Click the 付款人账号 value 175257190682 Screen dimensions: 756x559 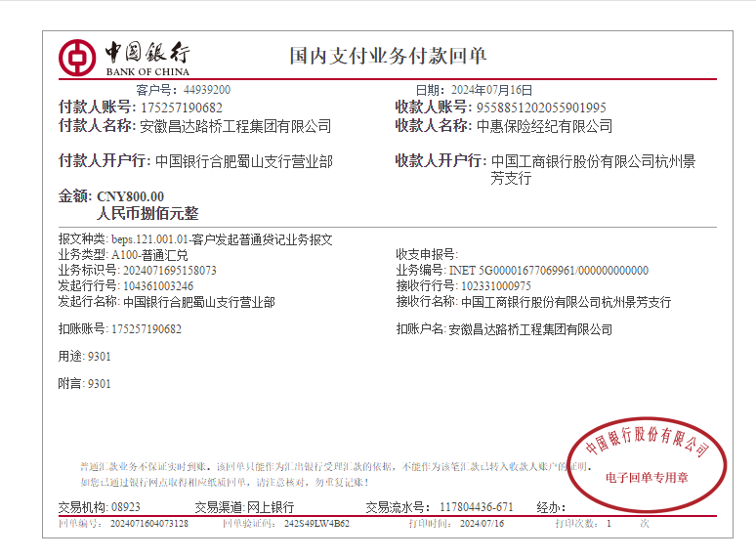click(182, 107)
